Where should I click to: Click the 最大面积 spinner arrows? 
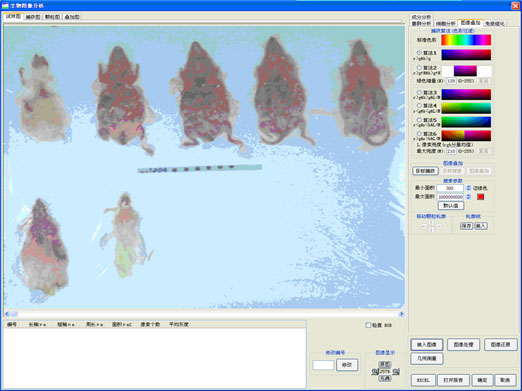coord(468,197)
